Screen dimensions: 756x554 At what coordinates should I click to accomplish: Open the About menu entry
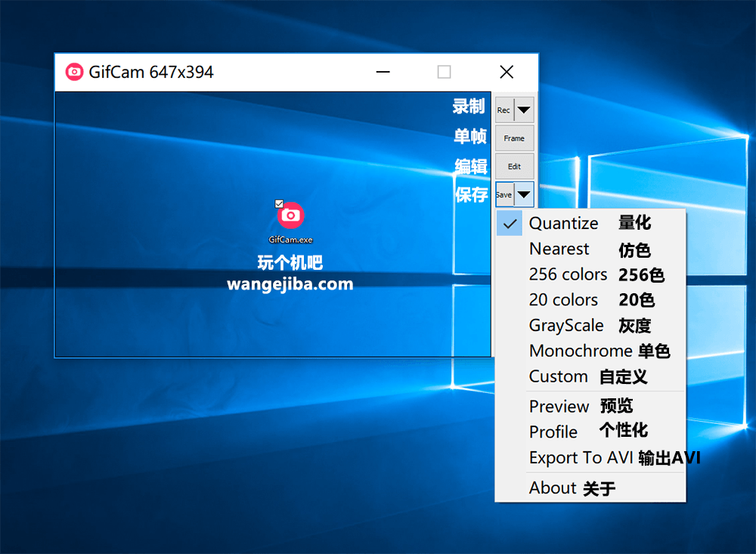click(553, 488)
